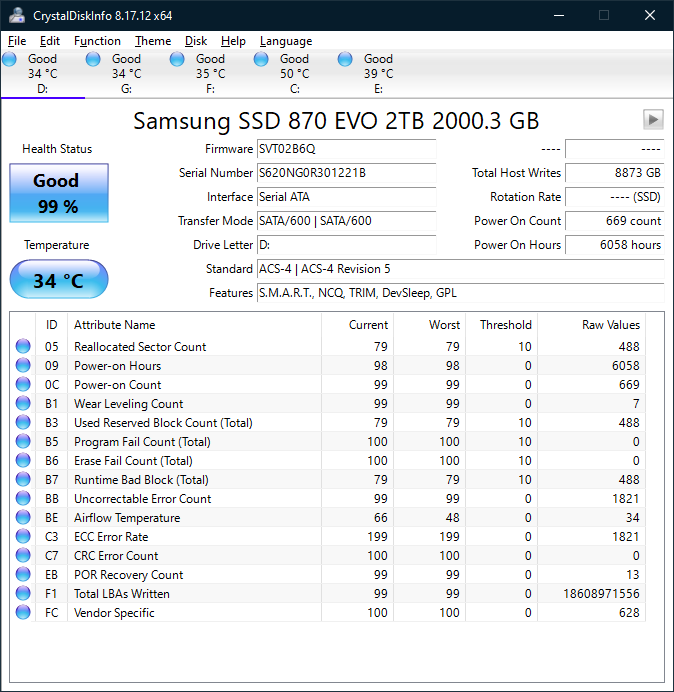The width and height of the screenshot is (674, 692).
Task: Click status orb for Reallocated Sector Count
Action: click(x=23, y=346)
